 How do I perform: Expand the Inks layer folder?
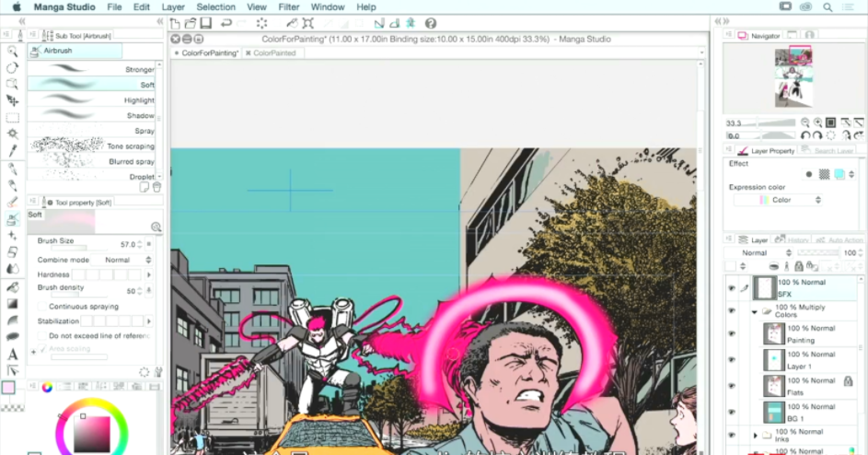[756, 435]
